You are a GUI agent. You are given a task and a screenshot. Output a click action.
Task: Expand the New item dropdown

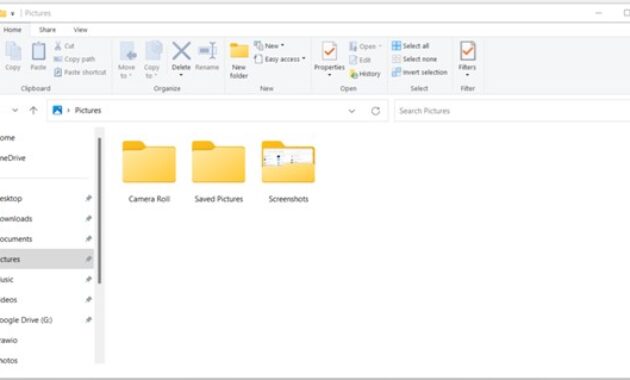tap(282, 46)
